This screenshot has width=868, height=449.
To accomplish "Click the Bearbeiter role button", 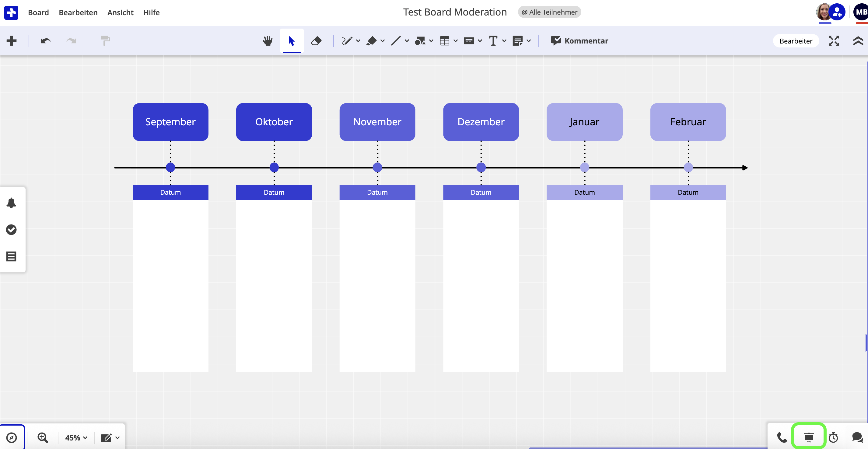I will [x=796, y=41].
